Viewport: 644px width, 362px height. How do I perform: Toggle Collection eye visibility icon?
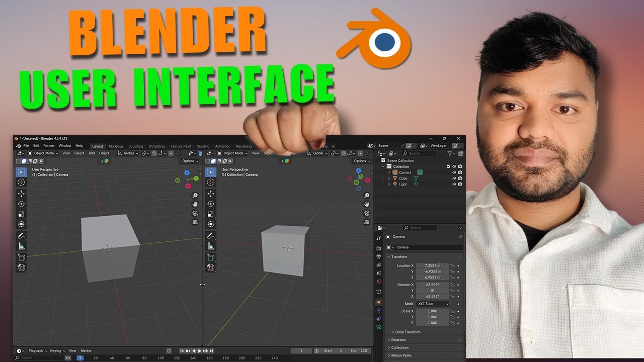click(454, 166)
